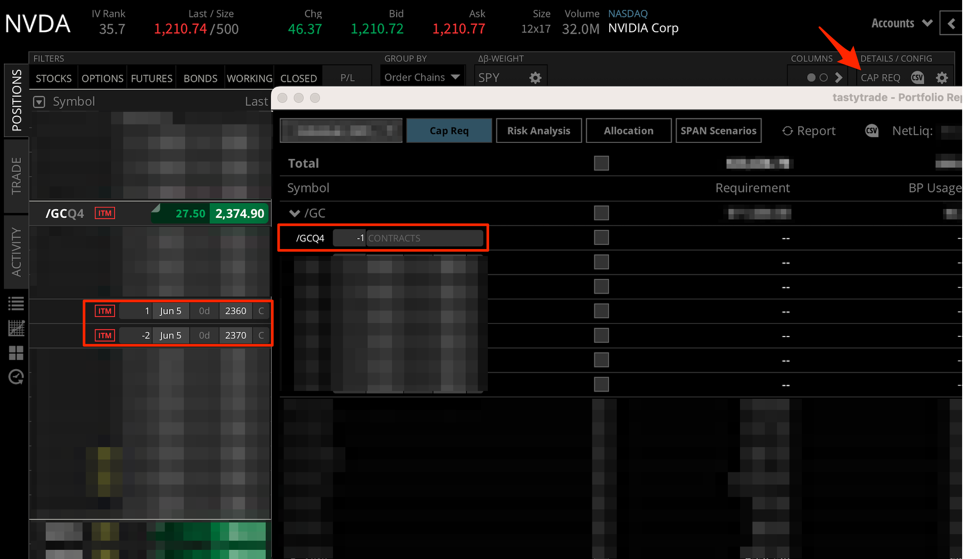Select the list view icon in left sidebar
Viewport: 980px width, 559px height.
16,303
